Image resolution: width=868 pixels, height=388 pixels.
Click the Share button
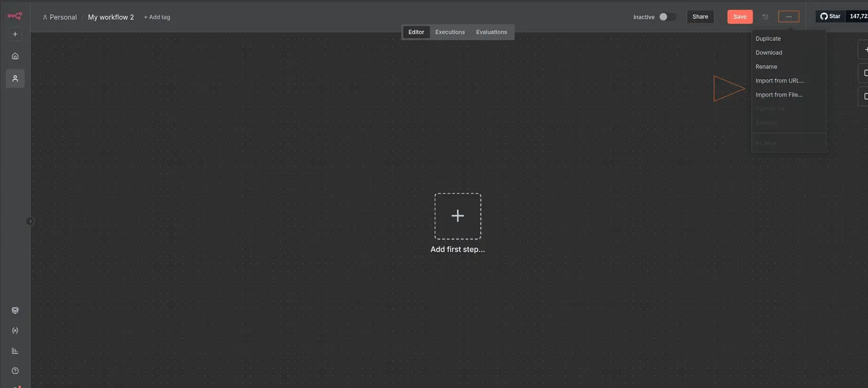click(x=700, y=17)
